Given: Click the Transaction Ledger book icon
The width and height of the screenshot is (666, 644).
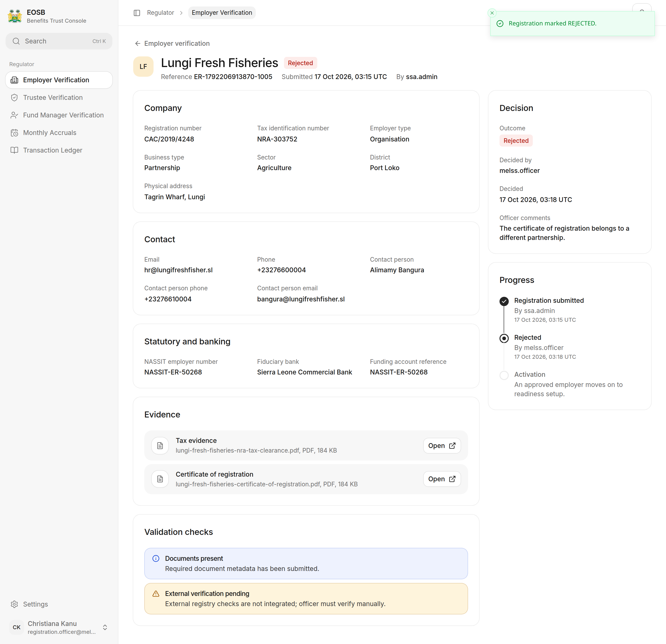Looking at the screenshot, I should [14, 150].
